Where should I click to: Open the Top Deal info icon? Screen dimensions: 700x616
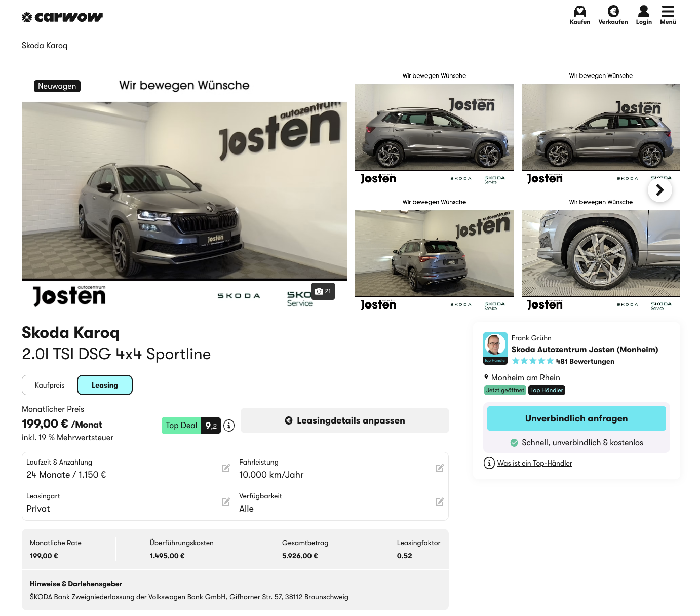pos(229,426)
